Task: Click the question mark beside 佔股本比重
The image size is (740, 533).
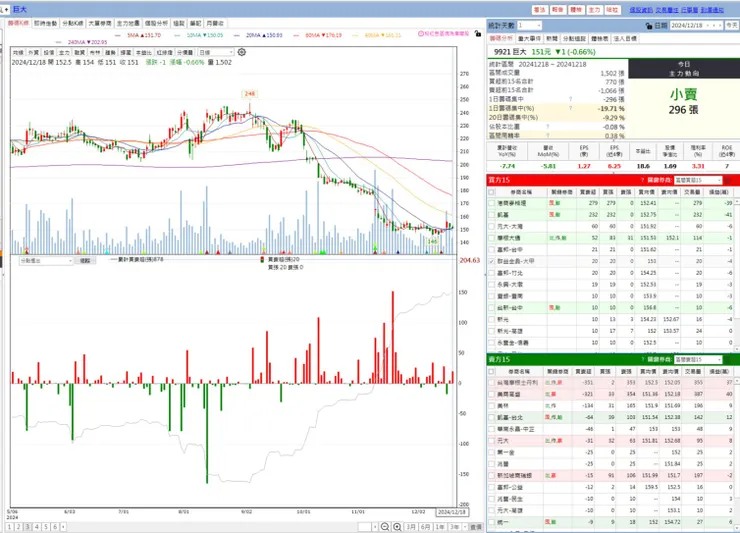Action: click(x=547, y=127)
